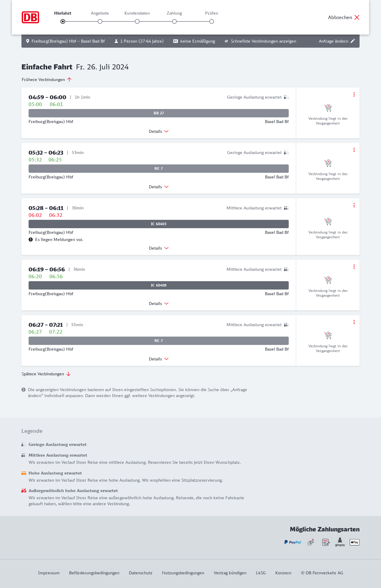381x588 pixels.
Task: Click the Abbrechen close X icon
Action: click(357, 17)
